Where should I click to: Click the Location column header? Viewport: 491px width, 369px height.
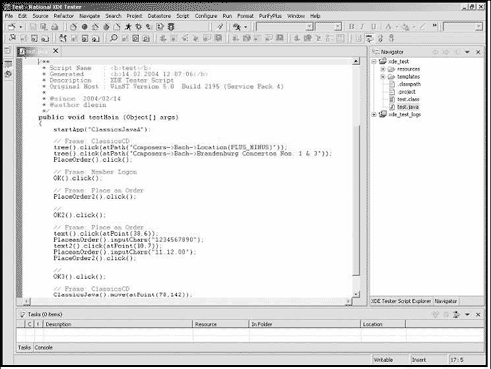coord(383,324)
